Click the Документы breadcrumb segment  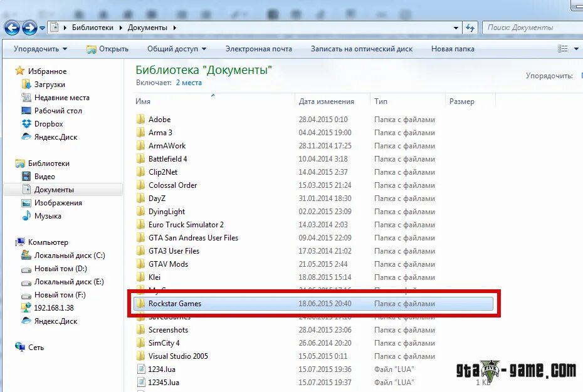click(x=147, y=28)
